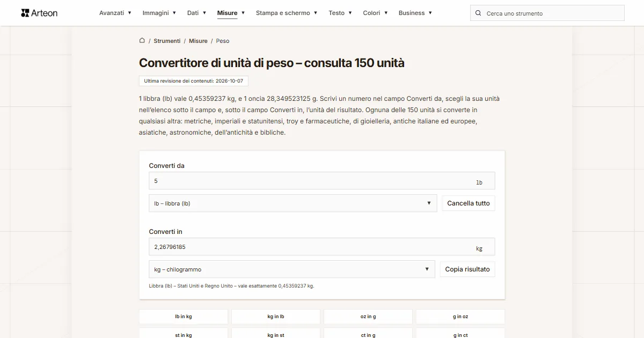Click the Converti in result field

click(x=322, y=247)
